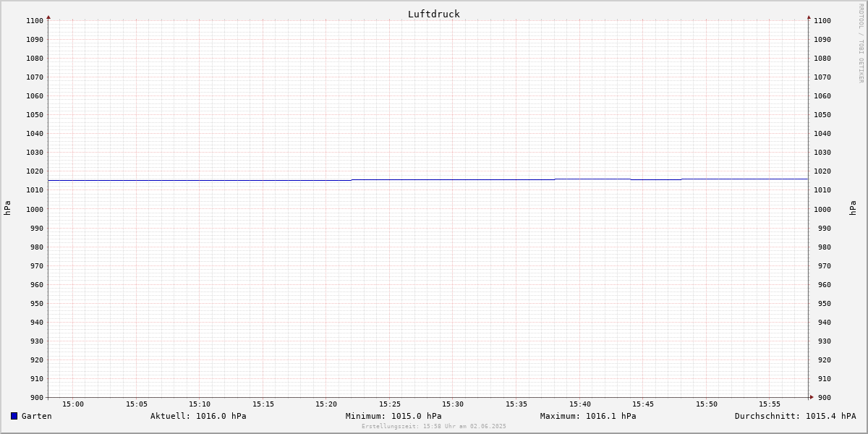Click the hPa unit label on right axis

click(x=853, y=208)
